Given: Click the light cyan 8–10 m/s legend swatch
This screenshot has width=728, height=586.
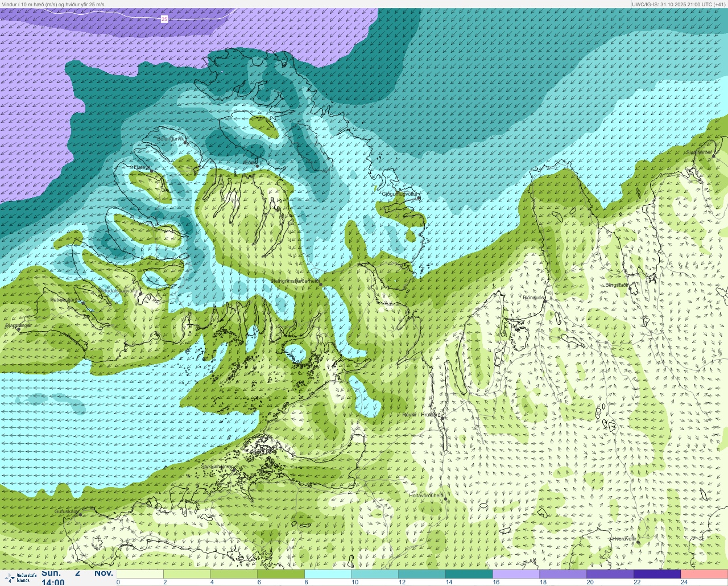Looking at the screenshot, I should [328, 574].
